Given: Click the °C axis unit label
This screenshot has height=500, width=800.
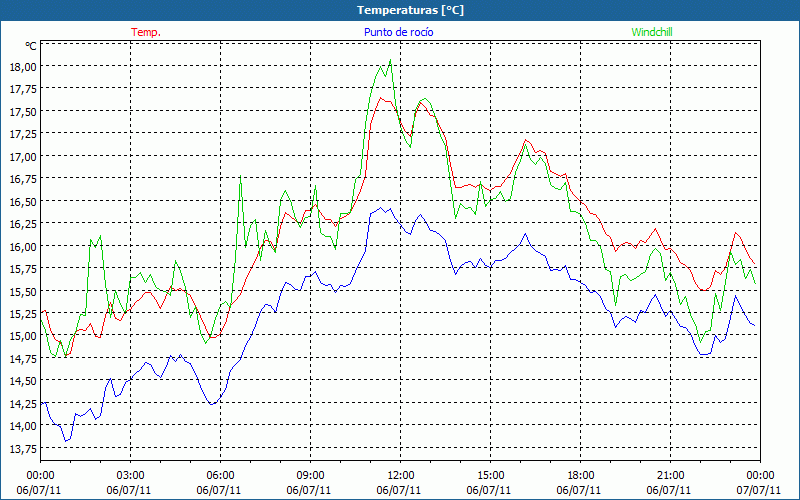Looking at the screenshot, I should [x=31, y=46].
